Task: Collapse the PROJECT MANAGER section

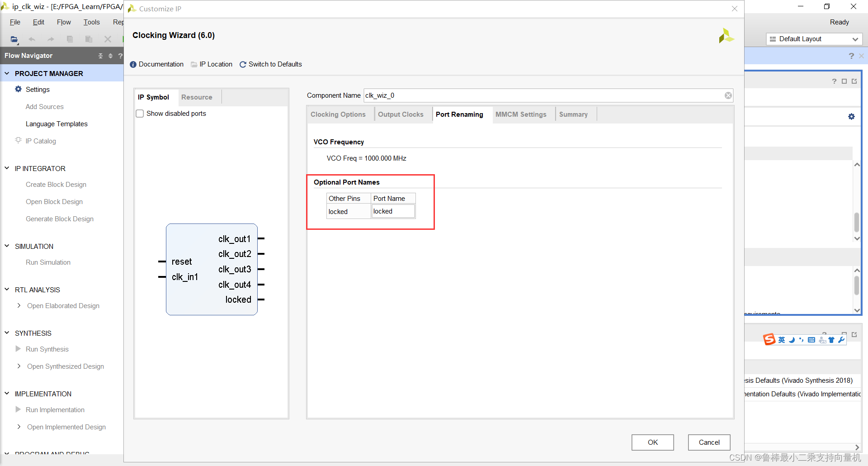Action: 7,73
